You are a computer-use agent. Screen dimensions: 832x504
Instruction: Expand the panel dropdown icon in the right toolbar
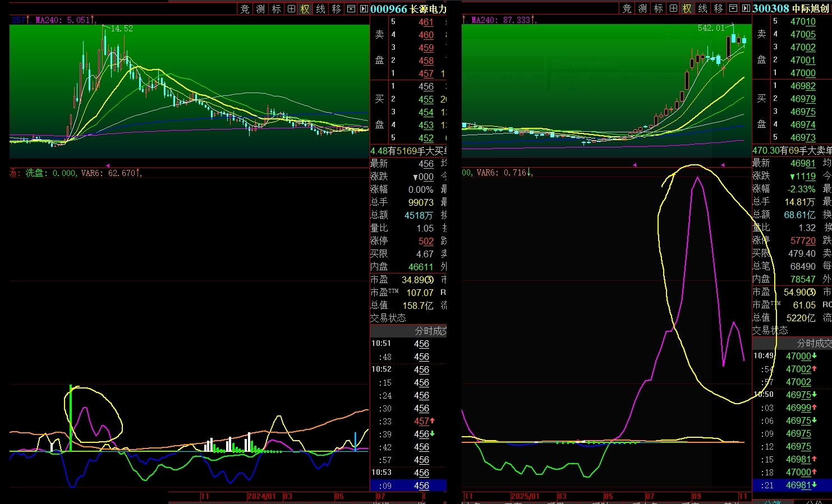tap(733, 9)
